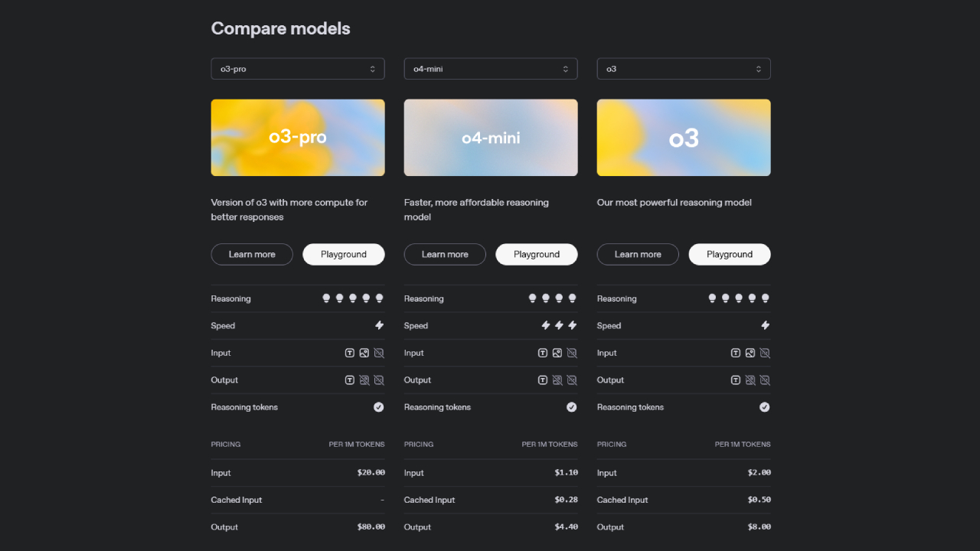This screenshot has height=551, width=980.
Task: Click o3 image input icon
Action: point(750,353)
